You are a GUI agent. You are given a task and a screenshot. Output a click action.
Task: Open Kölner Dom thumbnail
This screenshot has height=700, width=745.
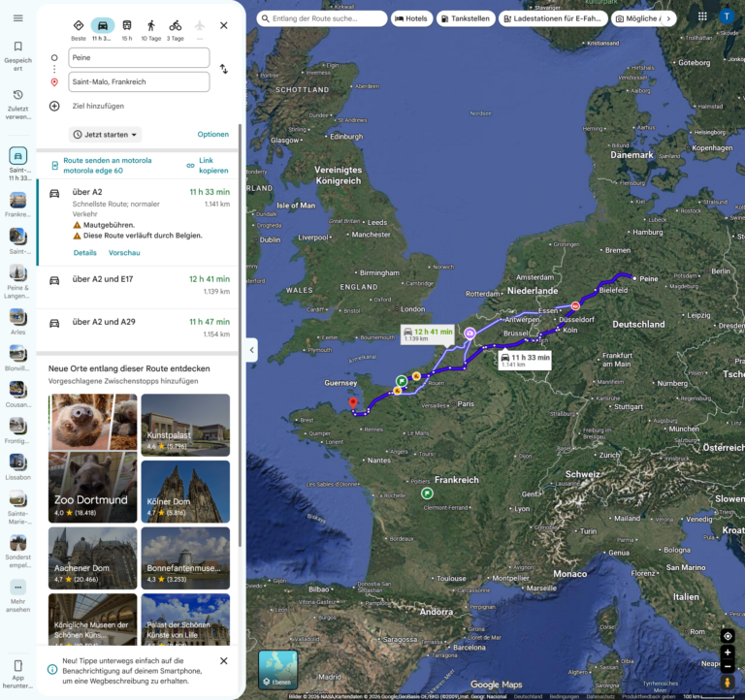[x=185, y=492]
